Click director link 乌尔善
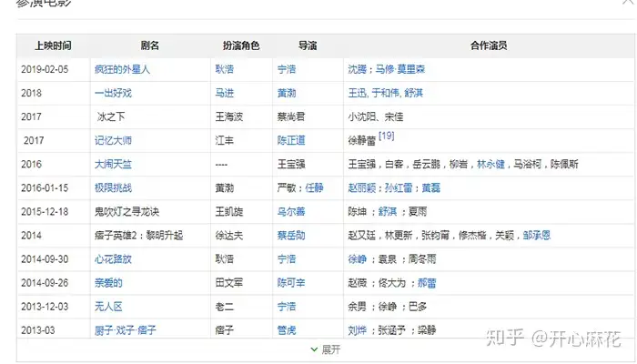 291,212
